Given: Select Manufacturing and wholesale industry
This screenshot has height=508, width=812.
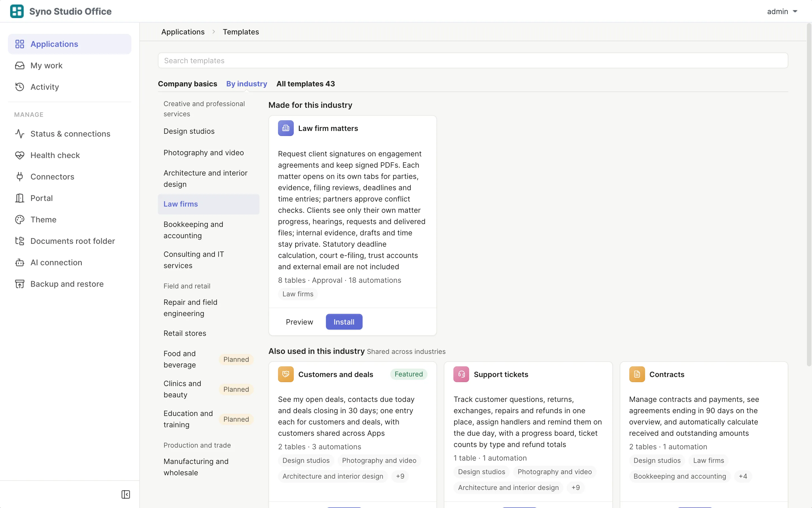Looking at the screenshot, I should (209, 467).
